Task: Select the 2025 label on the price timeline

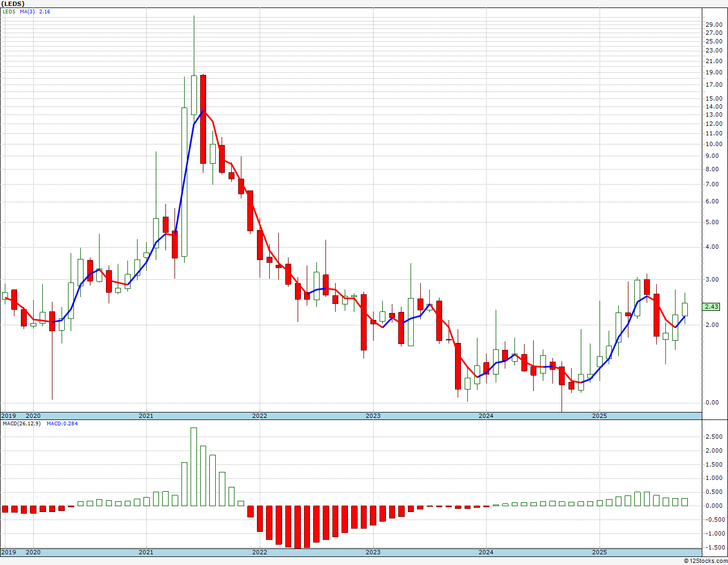Action: [600, 416]
